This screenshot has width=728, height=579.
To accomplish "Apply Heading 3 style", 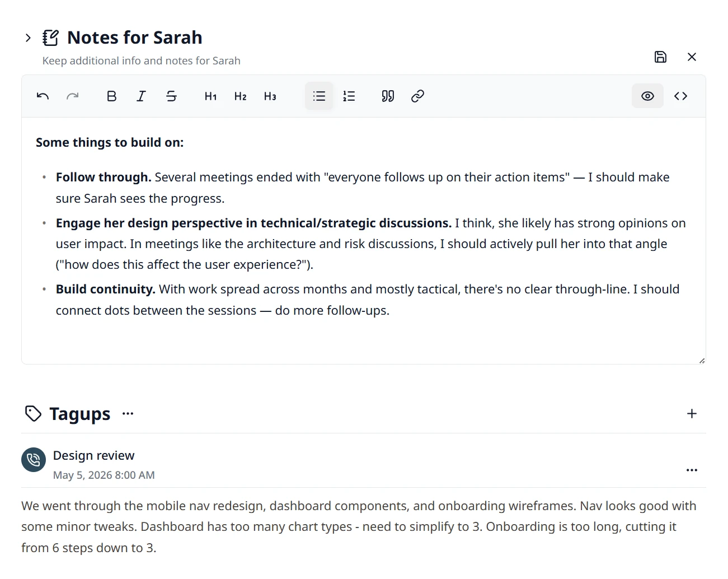I will pyautogui.click(x=270, y=96).
